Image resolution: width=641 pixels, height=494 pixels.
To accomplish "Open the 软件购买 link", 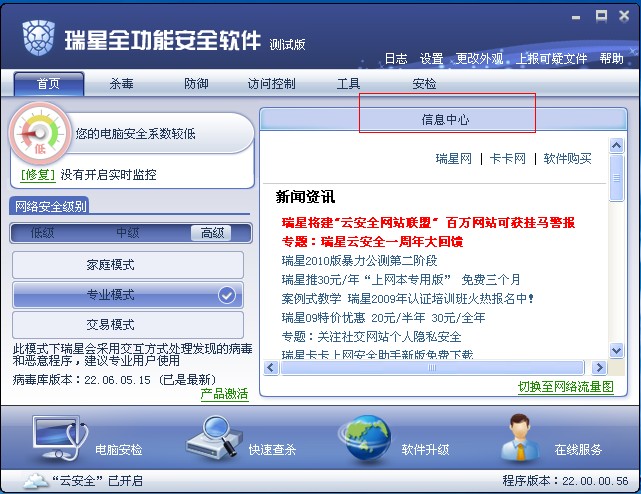I will point(567,159).
